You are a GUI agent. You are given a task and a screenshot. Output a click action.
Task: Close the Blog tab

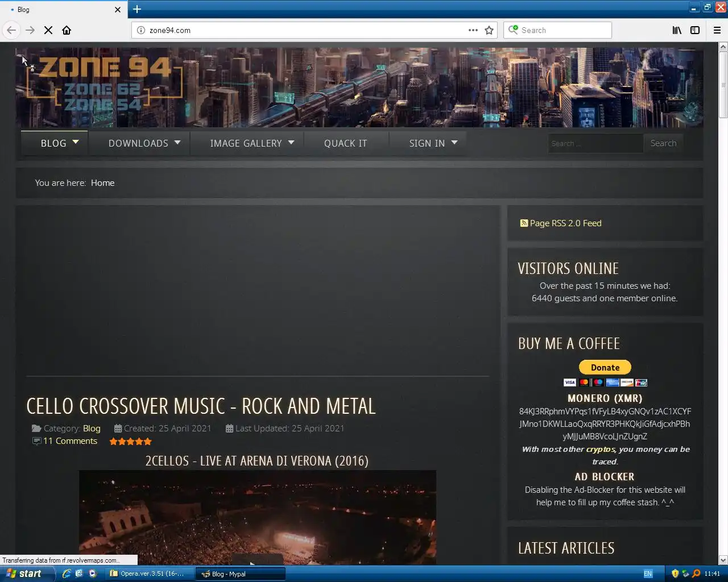point(118,10)
